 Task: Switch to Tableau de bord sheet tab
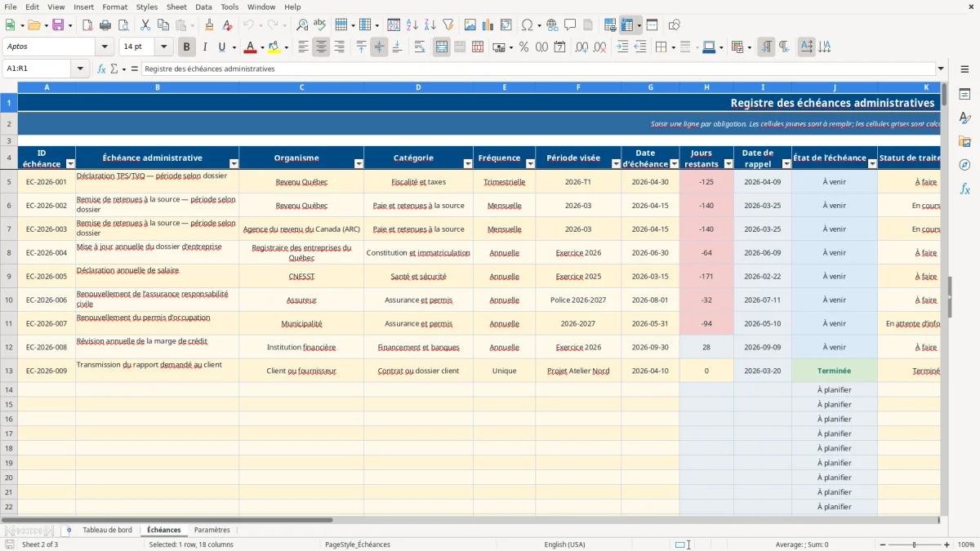click(x=107, y=530)
